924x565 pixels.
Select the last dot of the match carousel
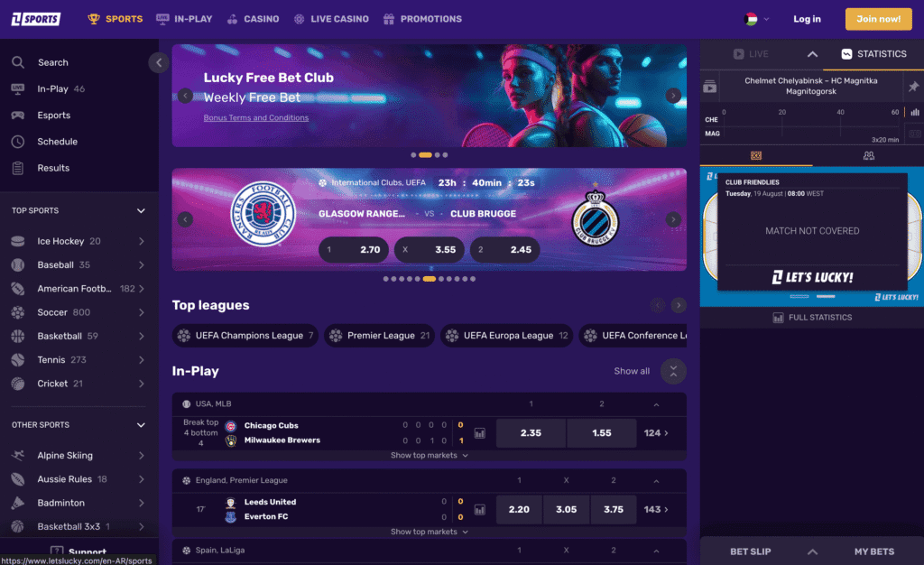[x=473, y=279]
